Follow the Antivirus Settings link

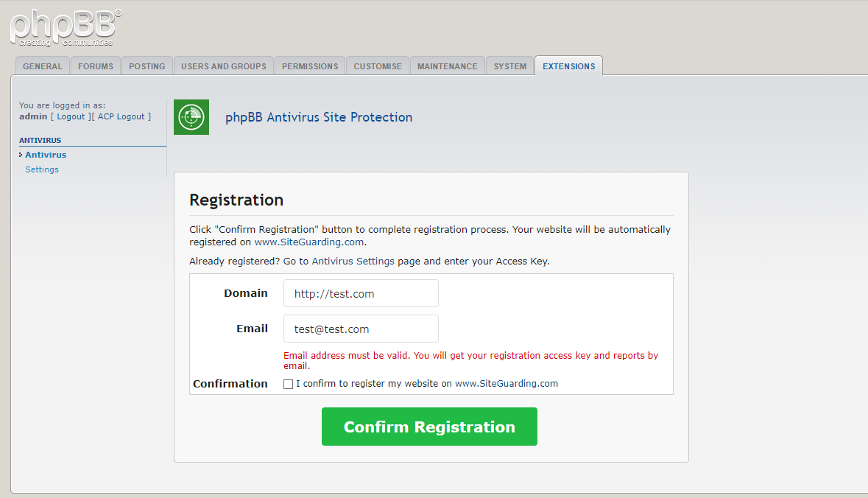[x=353, y=261]
